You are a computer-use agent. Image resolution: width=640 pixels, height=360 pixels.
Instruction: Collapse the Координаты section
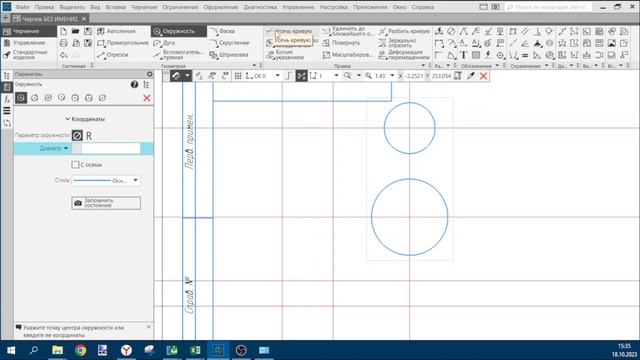coord(85,119)
